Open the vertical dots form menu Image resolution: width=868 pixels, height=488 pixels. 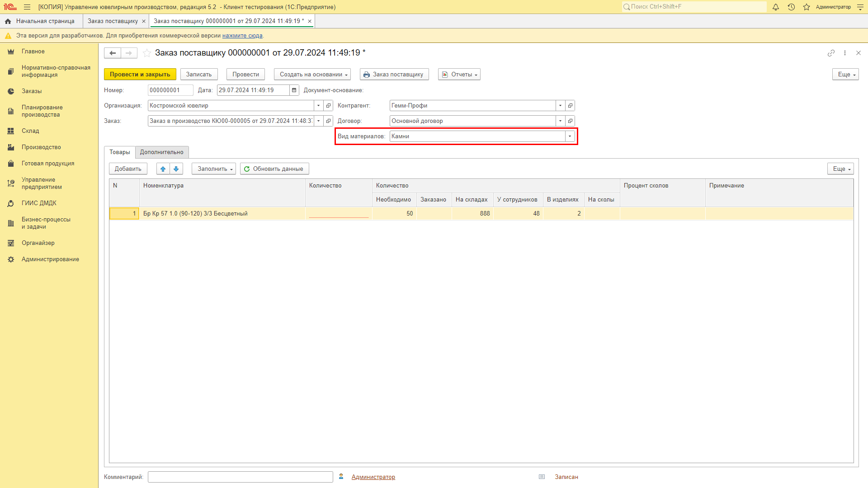tap(845, 53)
